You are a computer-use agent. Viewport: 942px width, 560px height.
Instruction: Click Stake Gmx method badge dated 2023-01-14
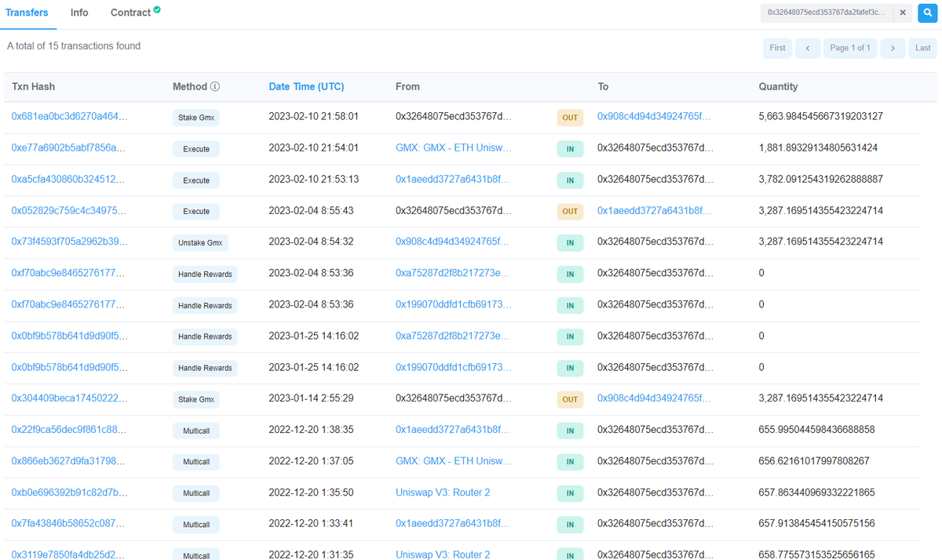(196, 400)
